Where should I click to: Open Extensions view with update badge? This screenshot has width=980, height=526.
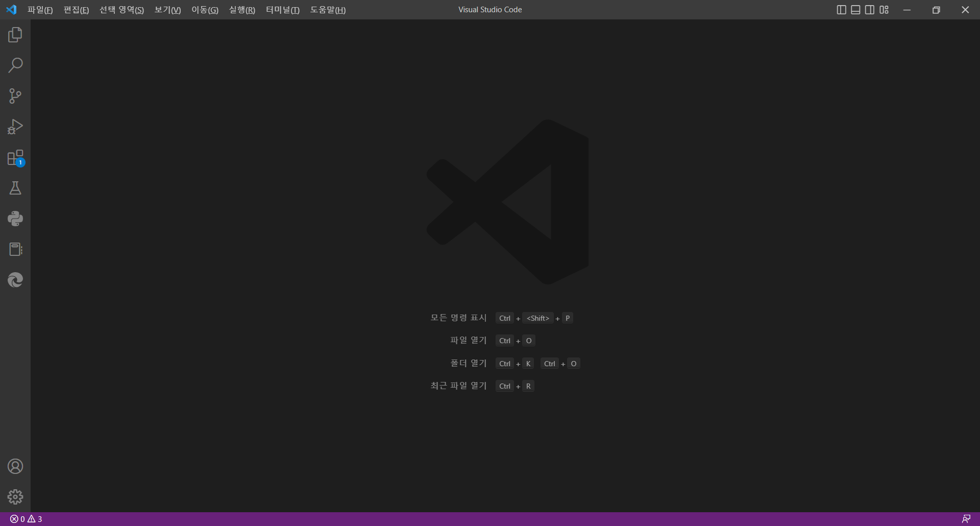coord(15,158)
